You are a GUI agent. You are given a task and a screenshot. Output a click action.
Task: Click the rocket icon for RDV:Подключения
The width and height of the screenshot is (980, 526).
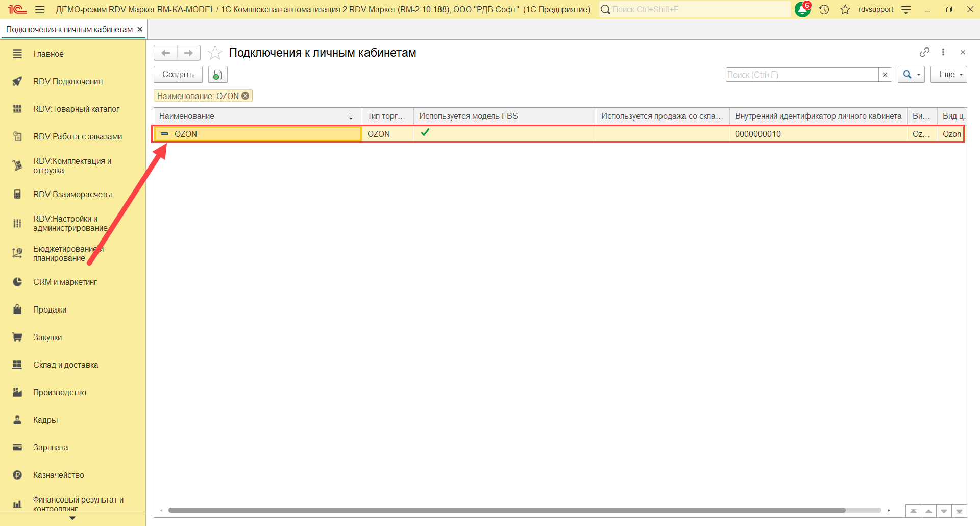(x=17, y=81)
